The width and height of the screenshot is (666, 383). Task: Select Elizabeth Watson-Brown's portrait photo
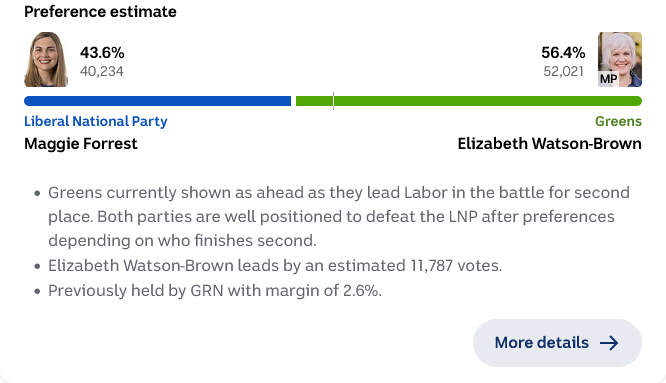[620, 59]
